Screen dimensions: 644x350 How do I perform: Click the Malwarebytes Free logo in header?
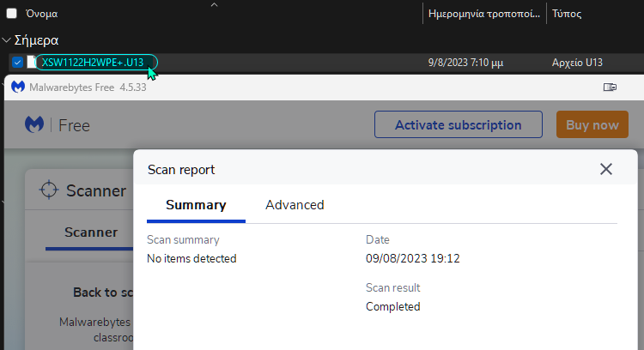pos(34,124)
